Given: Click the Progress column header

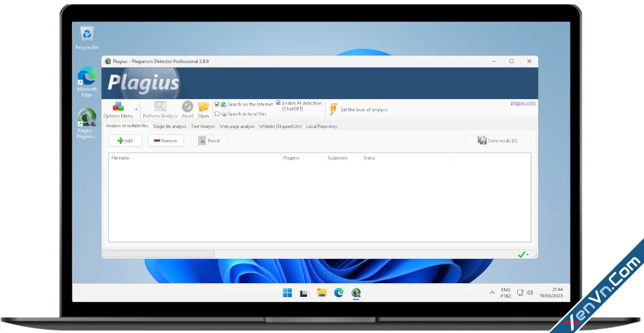Looking at the screenshot, I should point(303,158).
